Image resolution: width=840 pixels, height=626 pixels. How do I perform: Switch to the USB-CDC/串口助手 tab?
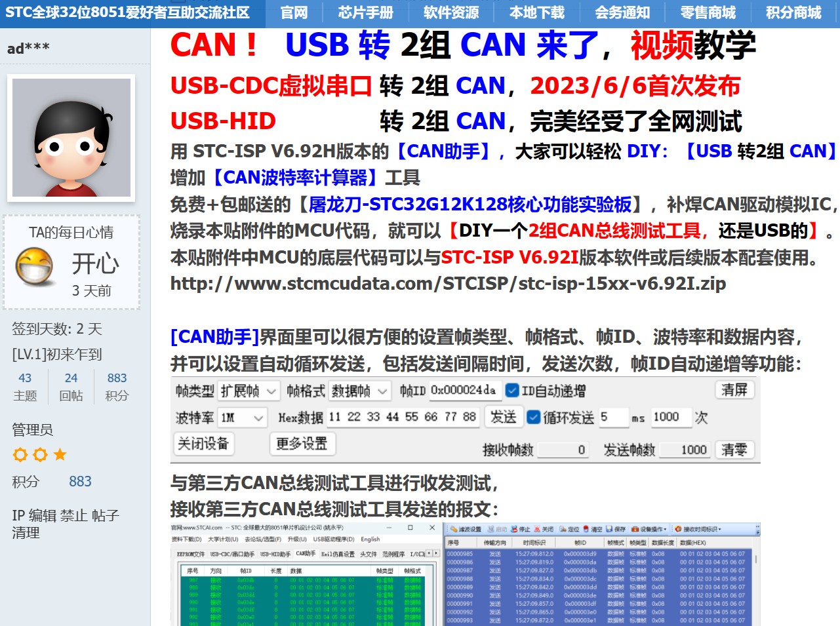coord(232,554)
